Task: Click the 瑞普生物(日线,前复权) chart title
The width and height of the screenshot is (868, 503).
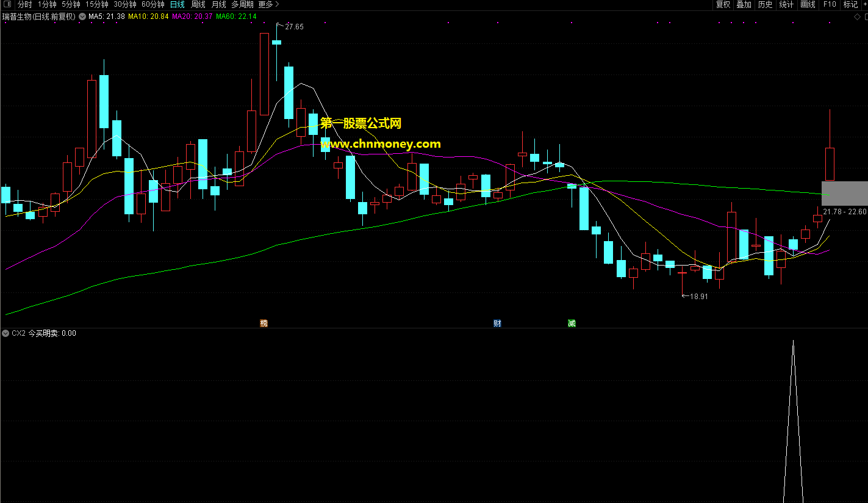Action: [39, 16]
